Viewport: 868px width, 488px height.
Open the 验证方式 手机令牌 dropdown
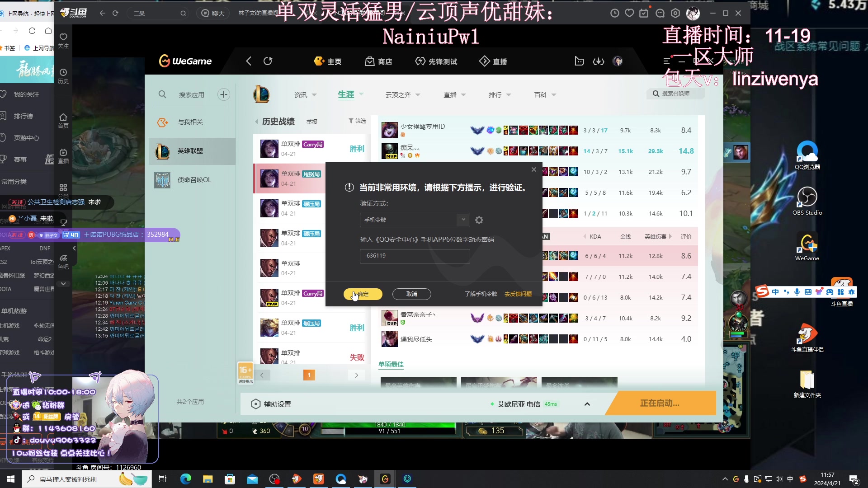click(x=415, y=220)
